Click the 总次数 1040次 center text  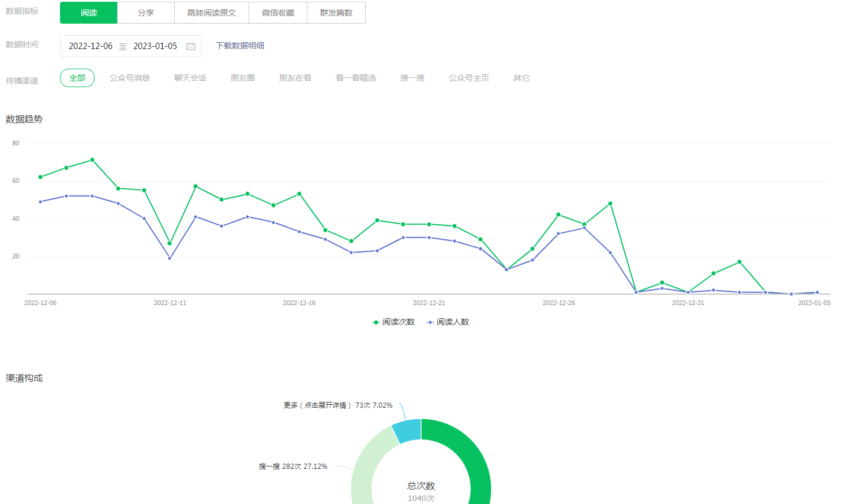pos(421,492)
